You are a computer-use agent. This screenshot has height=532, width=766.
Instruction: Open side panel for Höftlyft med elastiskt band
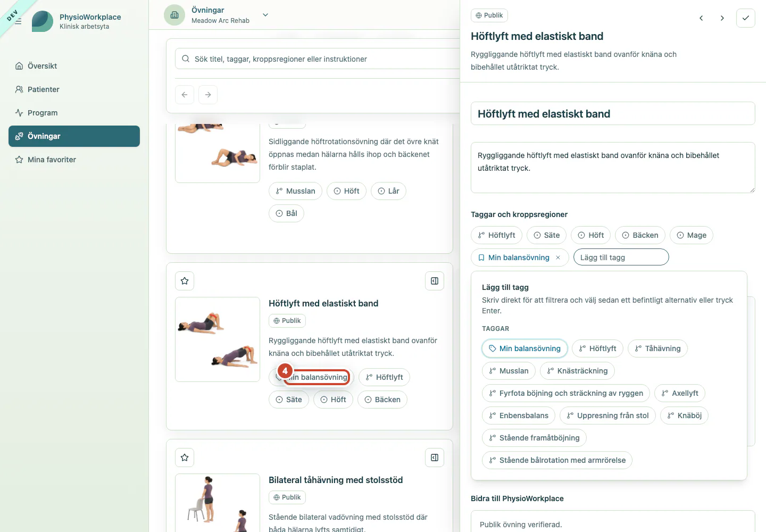[435, 281]
